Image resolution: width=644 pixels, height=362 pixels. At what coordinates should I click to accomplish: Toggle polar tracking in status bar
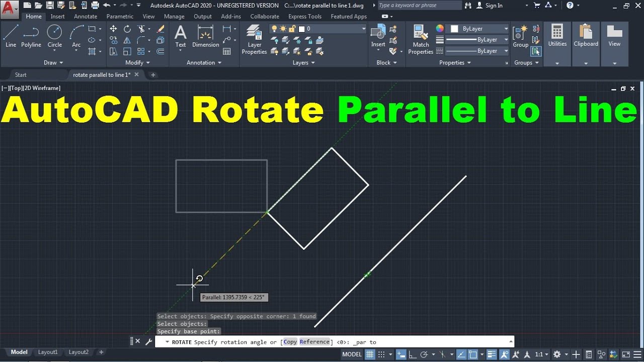coord(424,354)
